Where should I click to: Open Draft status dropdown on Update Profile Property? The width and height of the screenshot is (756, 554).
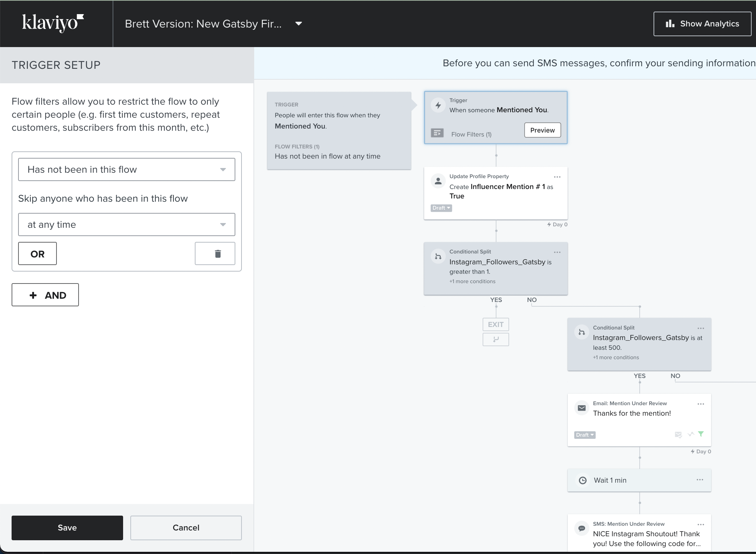pos(441,208)
